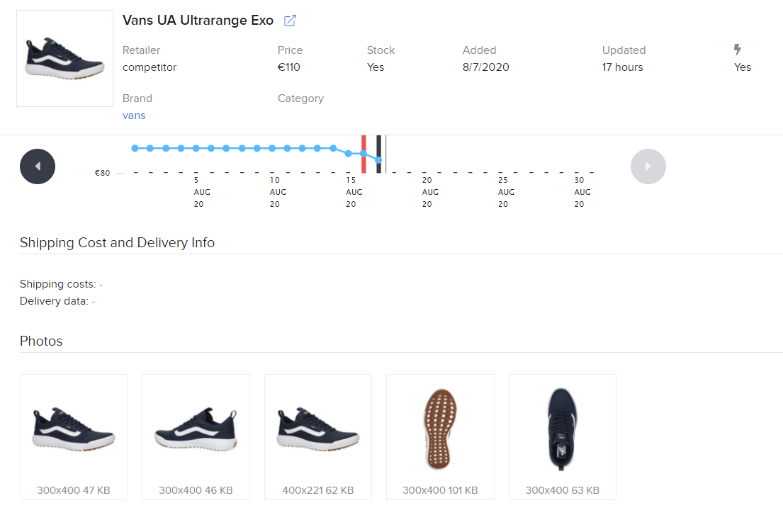
Task: Click the first data point of price line
Action: point(135,148)
